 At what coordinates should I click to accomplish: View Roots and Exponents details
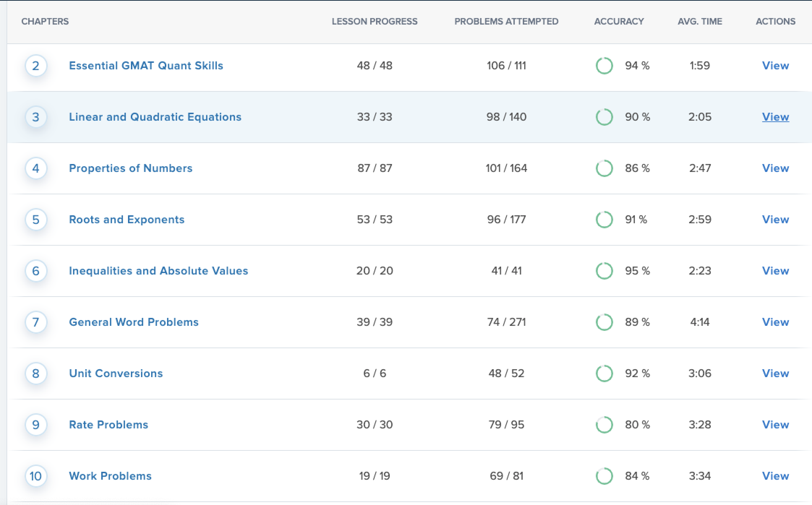click(x=775, y=220)
